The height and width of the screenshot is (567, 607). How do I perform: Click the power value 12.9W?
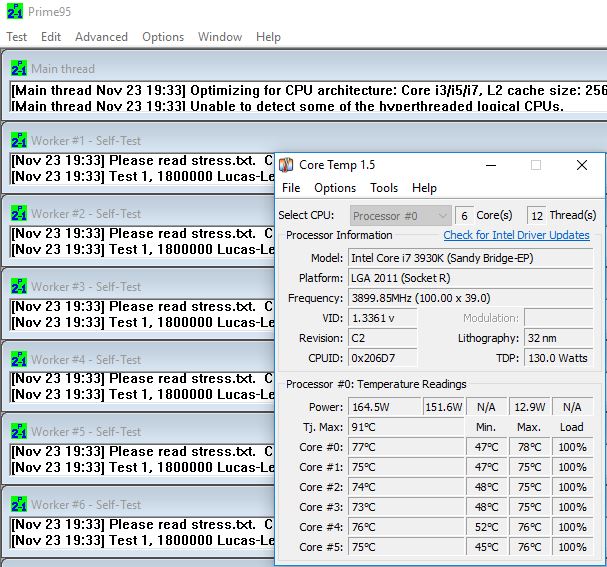[x=529, y=407]
